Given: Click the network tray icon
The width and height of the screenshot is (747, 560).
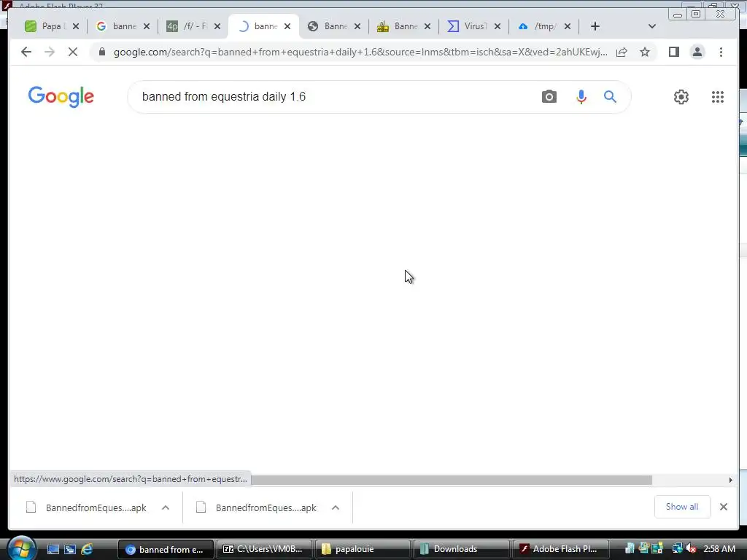Looking at the screenshot, I should pos(677,548).
